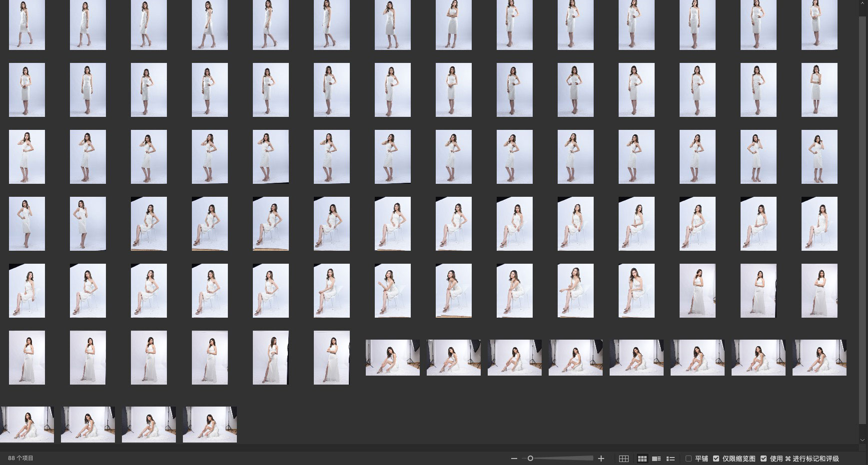Select the first standing photo in top row

coord(27,25)
